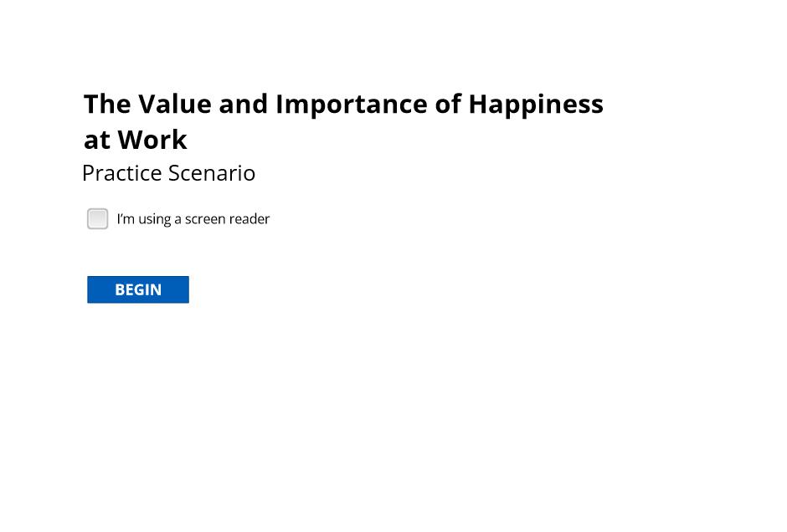Image resolution: width=787 pixels, height=532 pixels.
Task: Click the word "Happiness" in the title
Action: [536, 105]
